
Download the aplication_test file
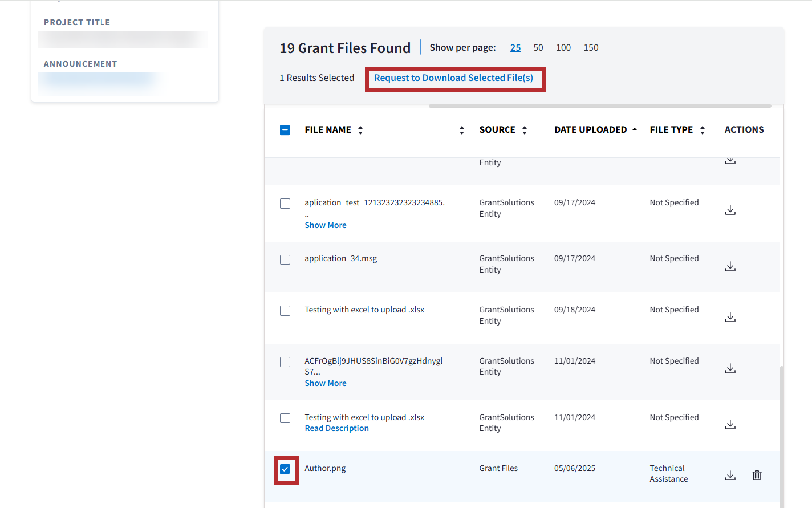[730, 210]
